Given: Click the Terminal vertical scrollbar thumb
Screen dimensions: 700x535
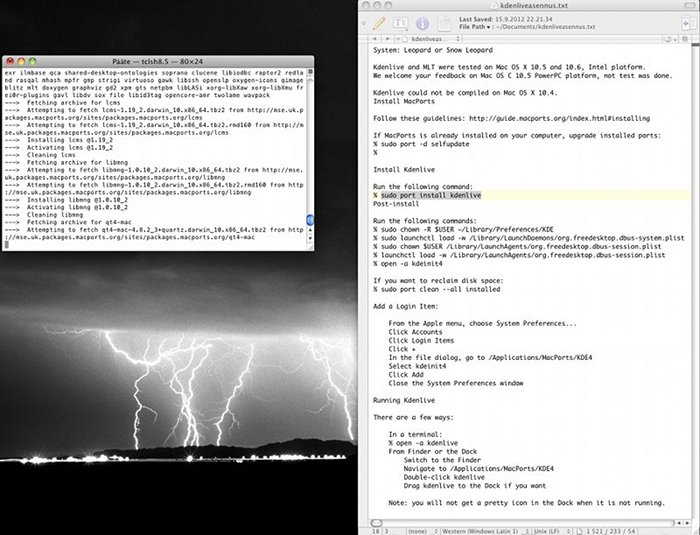Looking at the screenshot, I should tap(310, 220).
